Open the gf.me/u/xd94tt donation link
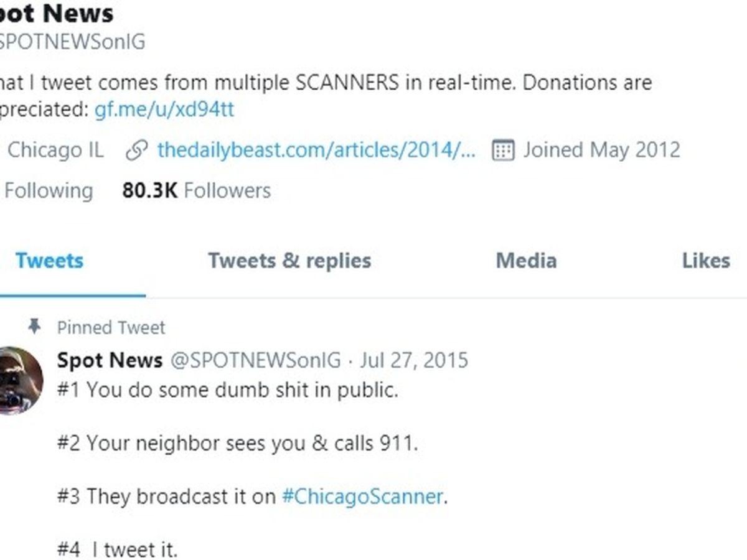This screenshot has height=560, width=747. point(164,110)
